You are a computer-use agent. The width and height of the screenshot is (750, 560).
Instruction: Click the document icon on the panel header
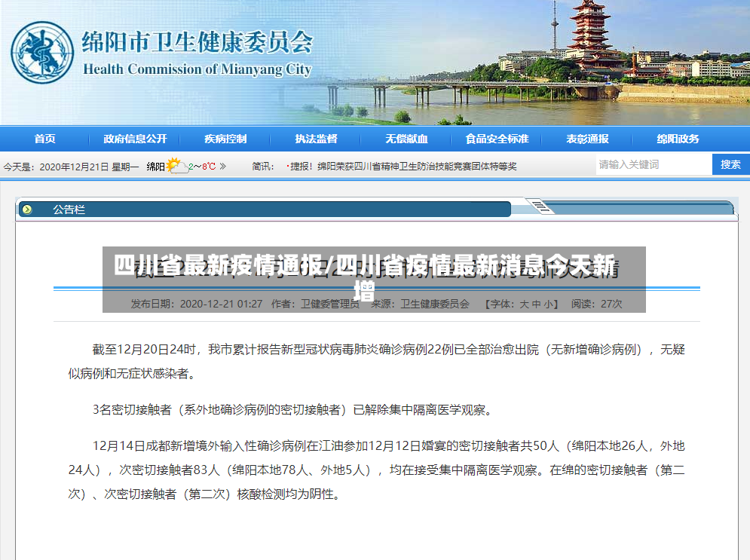point(540,206)
